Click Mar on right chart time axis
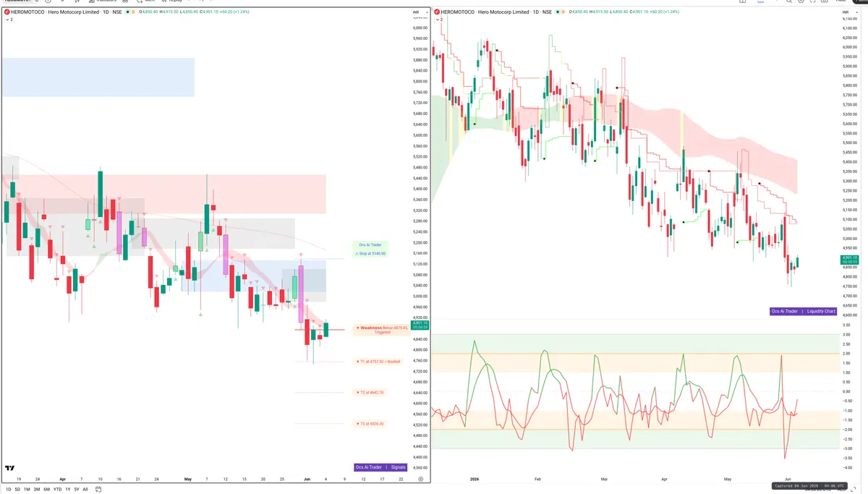 tap(605, 479)
